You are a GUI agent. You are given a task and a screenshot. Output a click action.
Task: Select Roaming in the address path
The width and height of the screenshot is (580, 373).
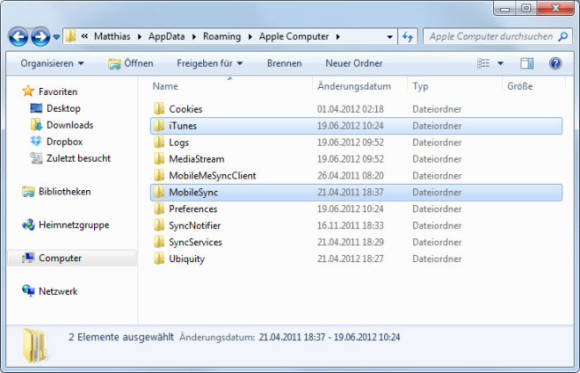click(222, 36)
